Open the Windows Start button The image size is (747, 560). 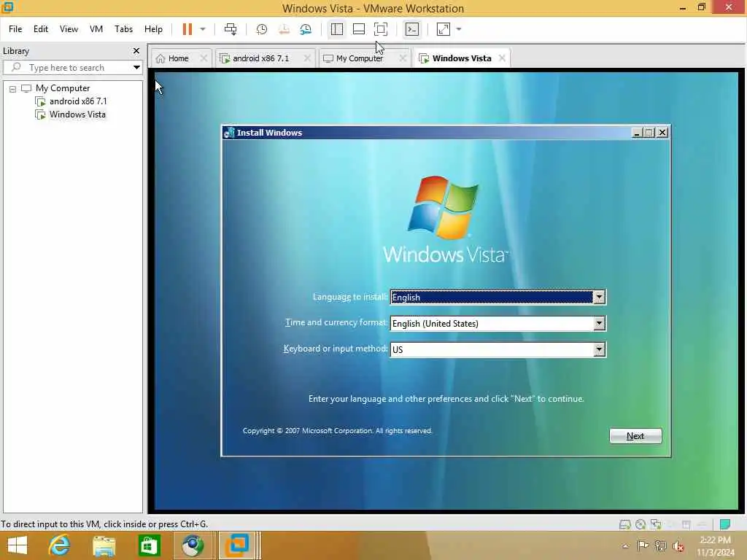click(18, 545)
